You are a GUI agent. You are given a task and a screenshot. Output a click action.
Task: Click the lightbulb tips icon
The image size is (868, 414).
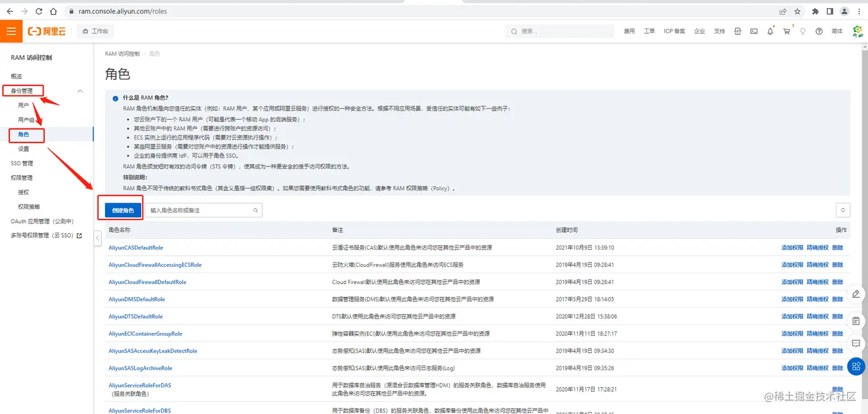tap(803, 31)
